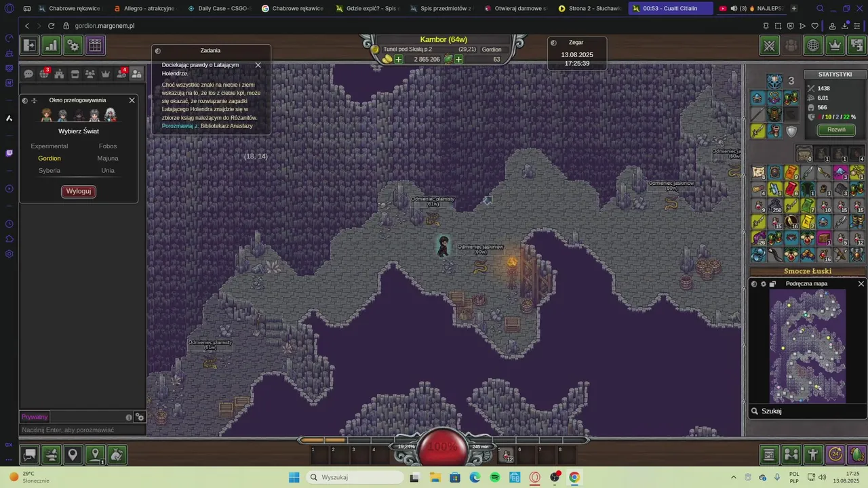Click the Rozwiń button in statistics
This screenshot has height=488, width=868.
point(836,129)
